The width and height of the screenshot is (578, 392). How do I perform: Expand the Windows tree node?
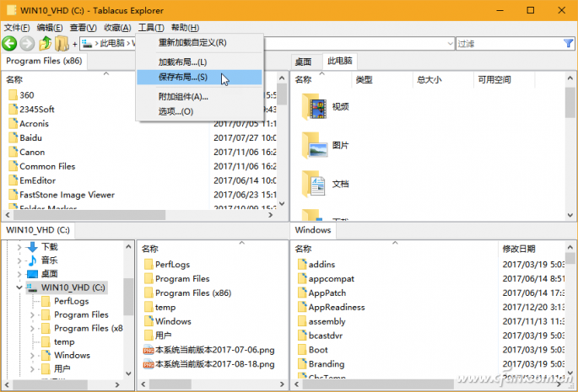click(32, 356)
